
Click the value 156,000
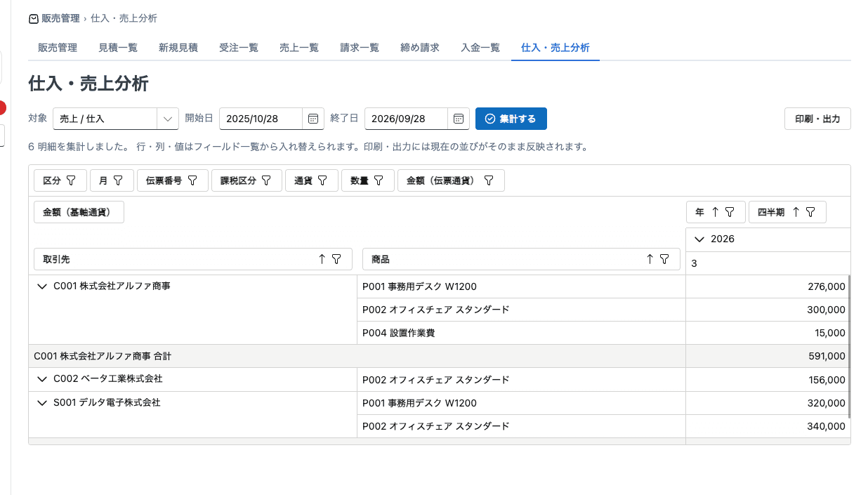(x=827, y=379)
